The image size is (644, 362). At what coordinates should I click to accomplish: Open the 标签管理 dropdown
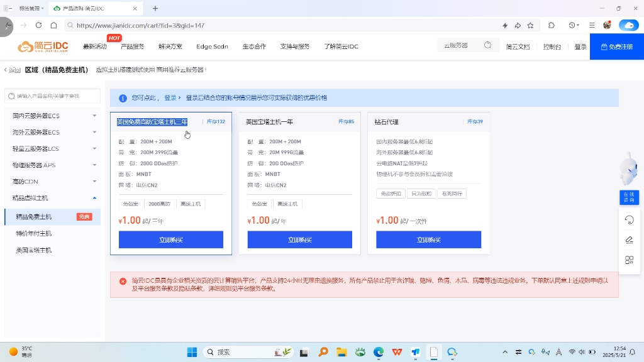point(31,8)
